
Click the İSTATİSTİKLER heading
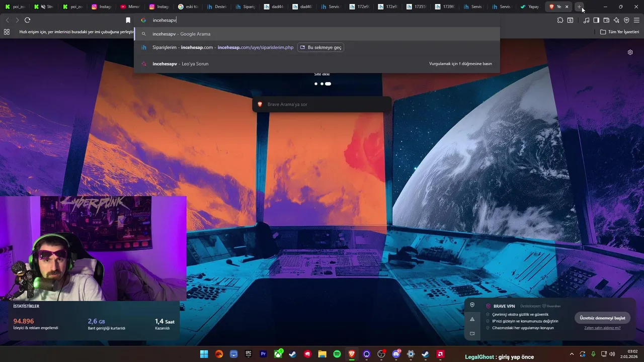[26, 306]
